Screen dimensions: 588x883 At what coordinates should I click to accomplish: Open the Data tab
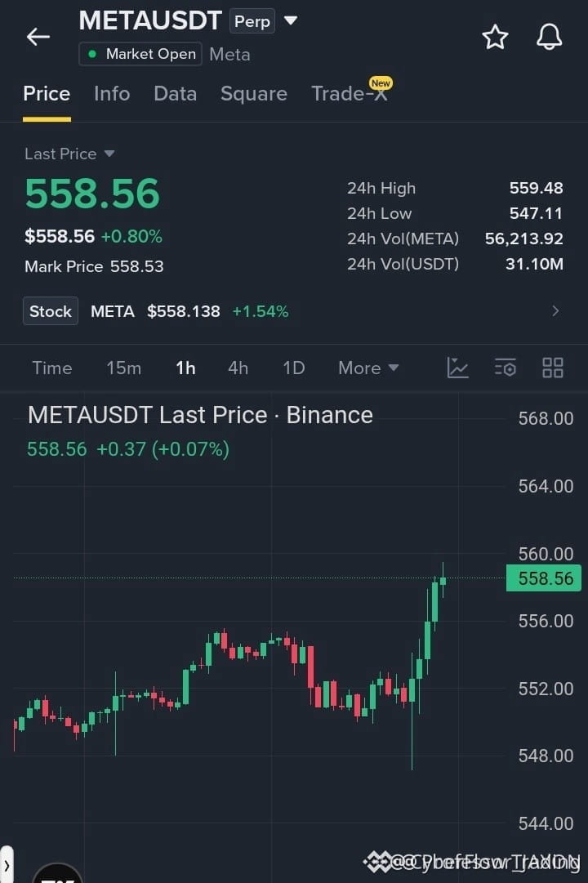tap(175, 93)
